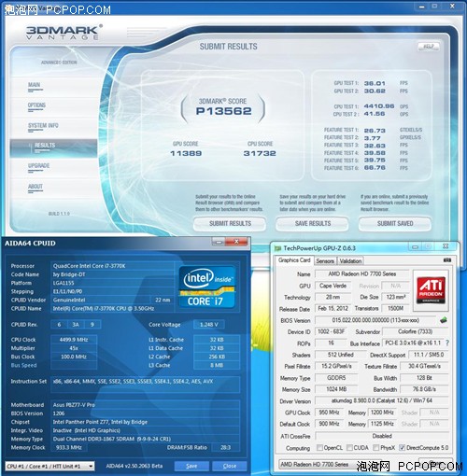Screen dimensions: 467x476
Task: Click the ATI Radeon logo in GPU-Z
Action: [431, 290]
